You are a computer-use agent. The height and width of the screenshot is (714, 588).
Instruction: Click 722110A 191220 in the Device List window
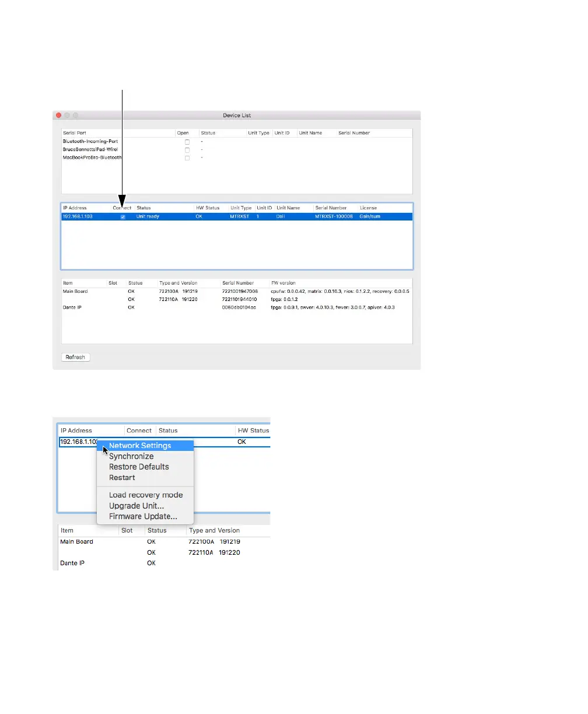(x=178, y=299)
